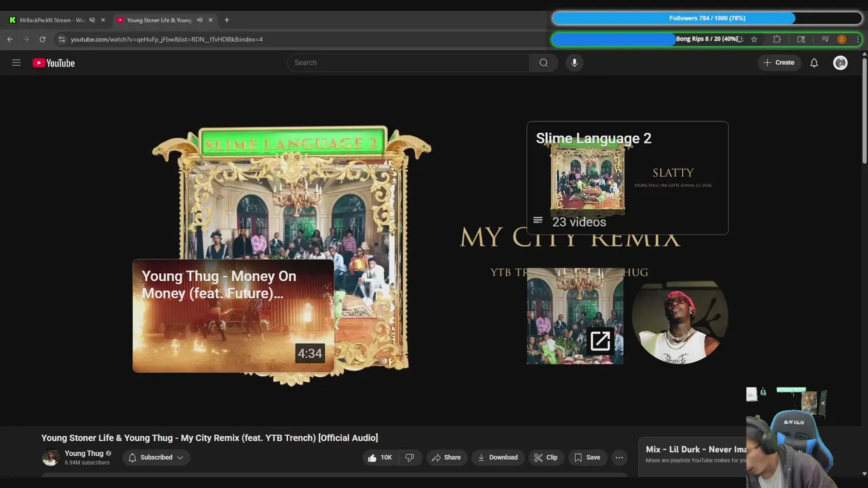Open the external link end screen card

tap(575, 316)
